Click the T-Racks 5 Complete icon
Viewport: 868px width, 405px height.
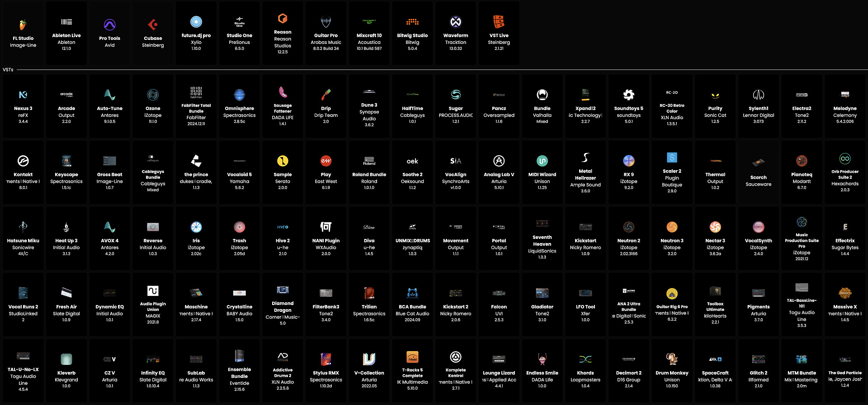(412, 357)
